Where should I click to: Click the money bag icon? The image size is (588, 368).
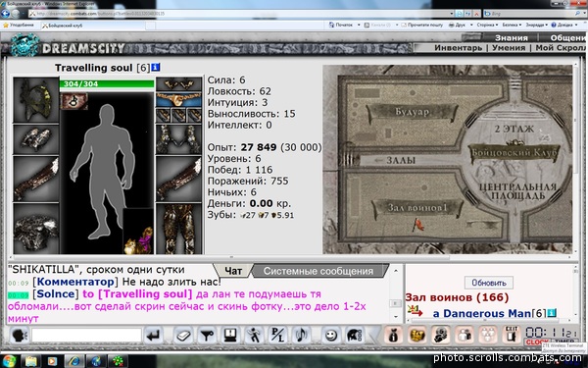point(393,335)
